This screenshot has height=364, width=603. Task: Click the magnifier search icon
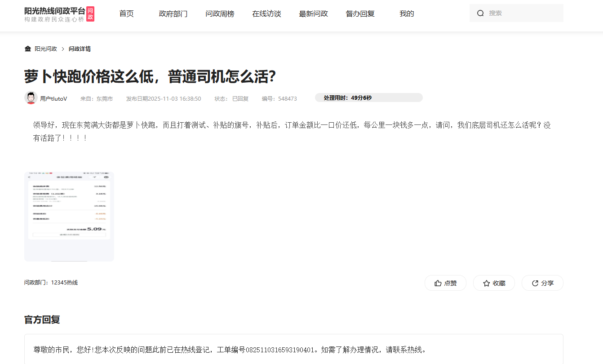point(480,13)
